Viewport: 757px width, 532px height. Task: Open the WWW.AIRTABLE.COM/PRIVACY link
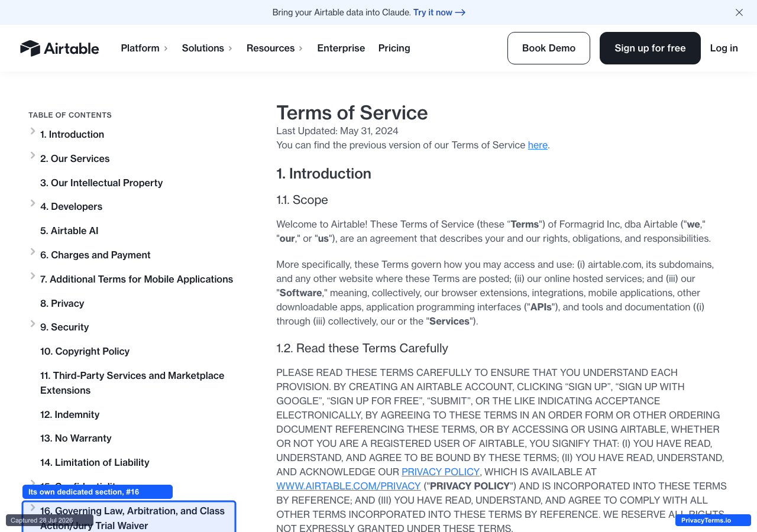(348, 486)
